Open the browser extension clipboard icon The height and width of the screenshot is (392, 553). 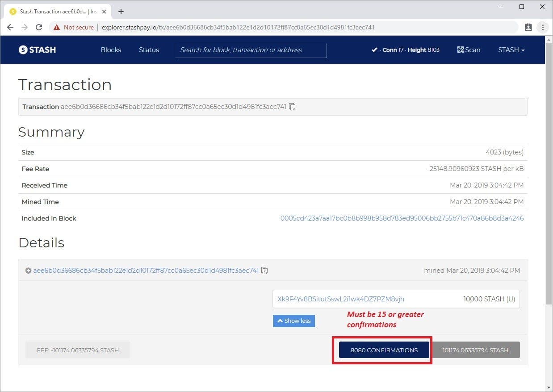click(x=528, y=27)
